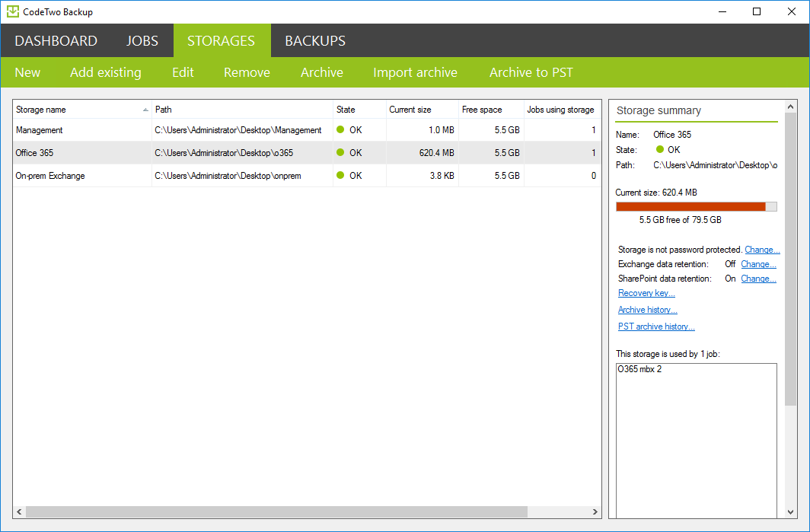This screenshot has width=810, height=532.
Task: Select the STORAGES tab
Action: (x=221, y=41)
